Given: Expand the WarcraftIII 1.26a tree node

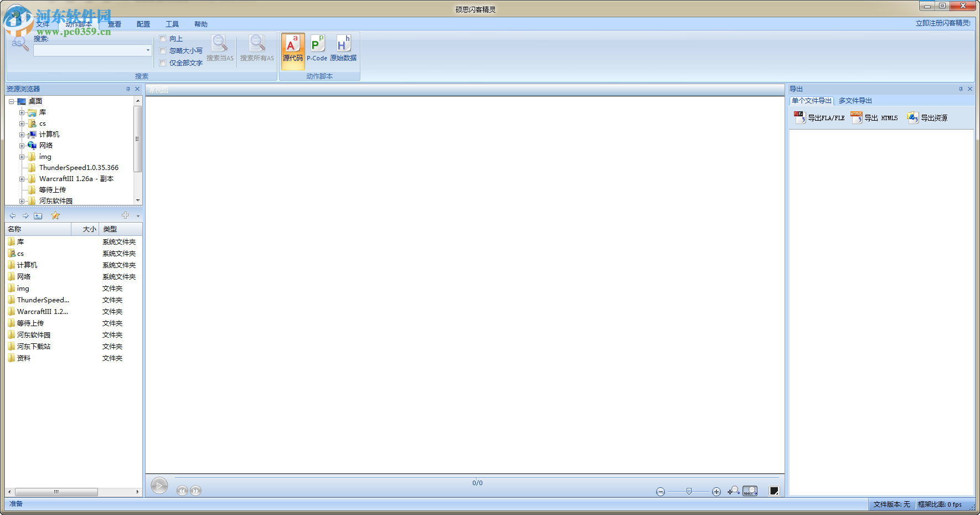Looking at the screenshot, I should (x=22, y=179).
